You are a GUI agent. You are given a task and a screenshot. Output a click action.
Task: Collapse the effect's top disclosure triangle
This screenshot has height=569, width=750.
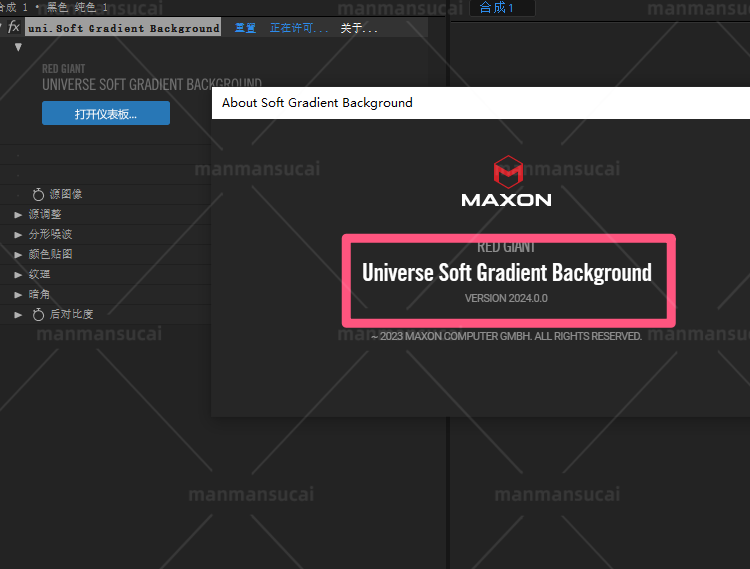tap(18, 47)
